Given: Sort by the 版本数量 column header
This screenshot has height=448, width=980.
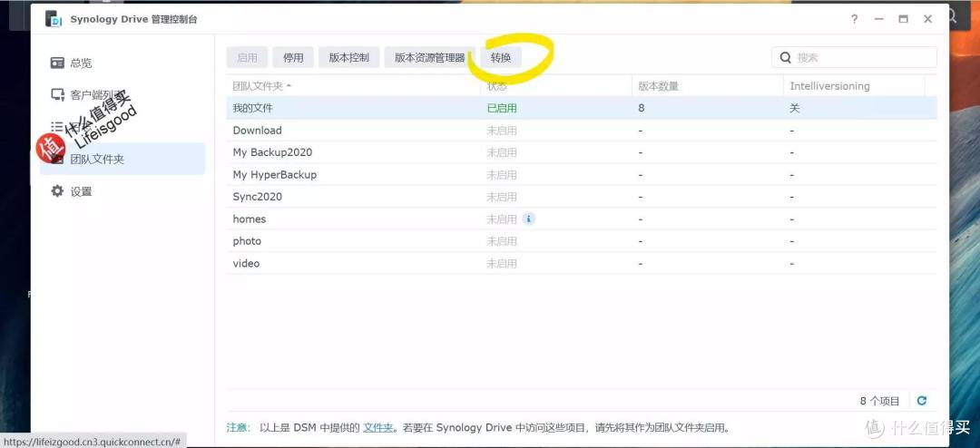Looking at the screenshot, I should click(x=708, y=86).
